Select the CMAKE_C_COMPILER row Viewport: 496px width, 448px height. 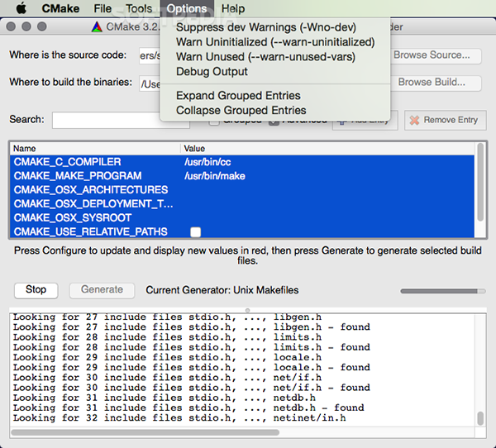[242, 162]
